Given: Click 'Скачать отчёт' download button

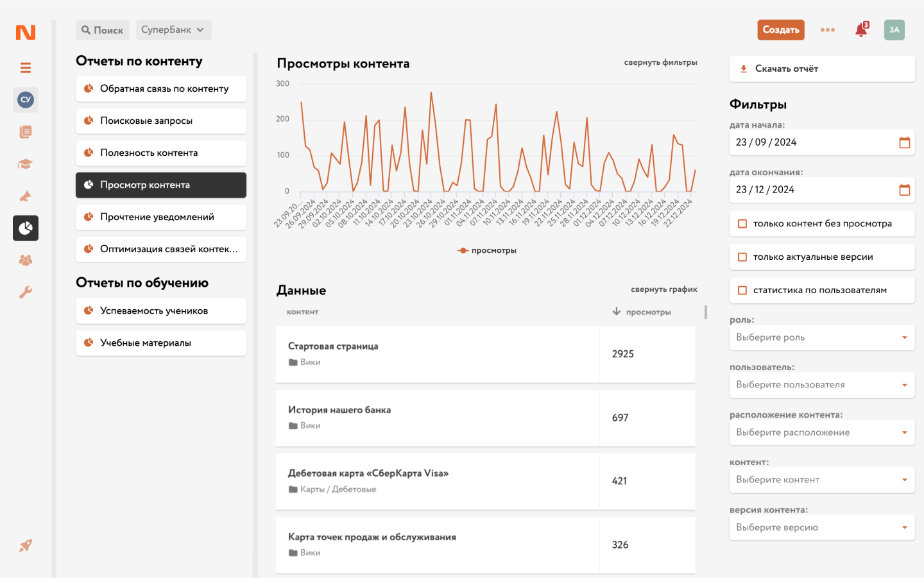Looking at the screenshot, I should tap(821, 69).
